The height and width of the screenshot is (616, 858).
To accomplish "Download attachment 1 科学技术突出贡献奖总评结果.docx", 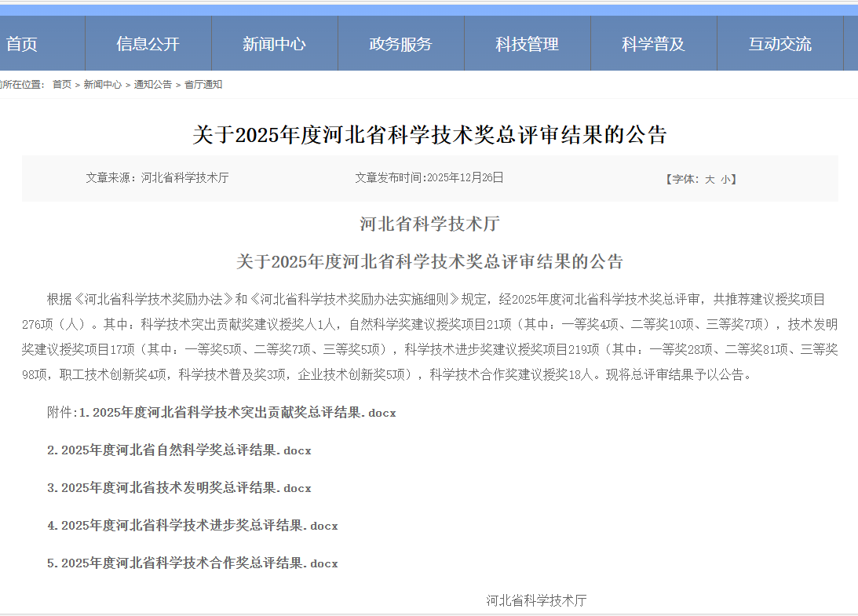I will 237,413.
